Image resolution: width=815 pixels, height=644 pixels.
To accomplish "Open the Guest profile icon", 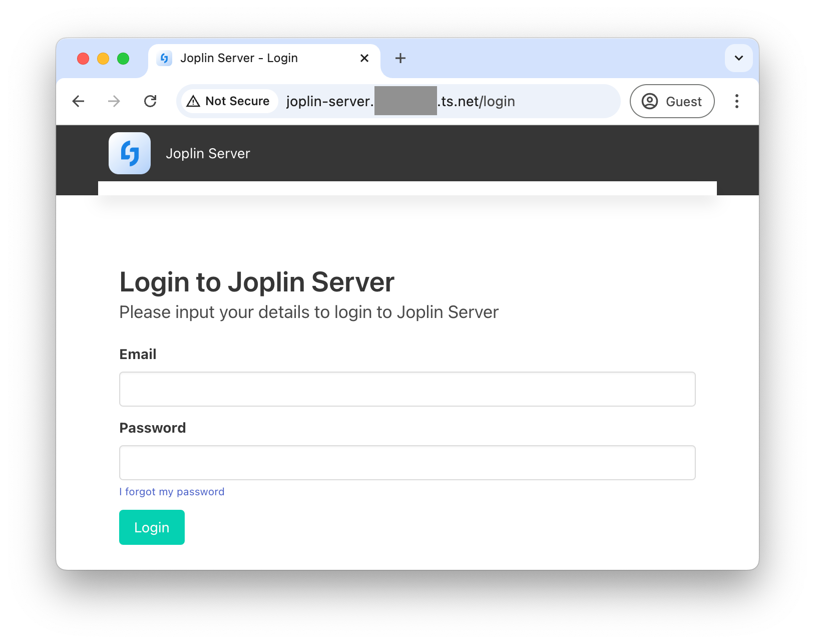I will click(x=649, y=101).
